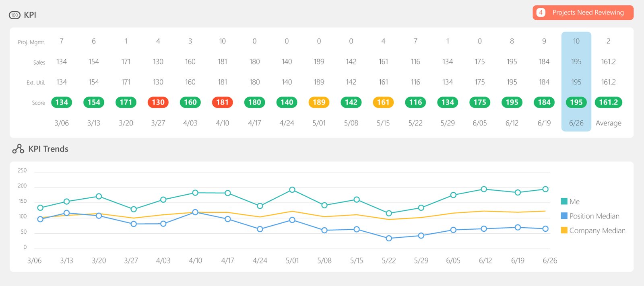The width and height of the screenshot is (644, 286).
Task: Click the Company Median legend label
Action: tap(597, 230)
